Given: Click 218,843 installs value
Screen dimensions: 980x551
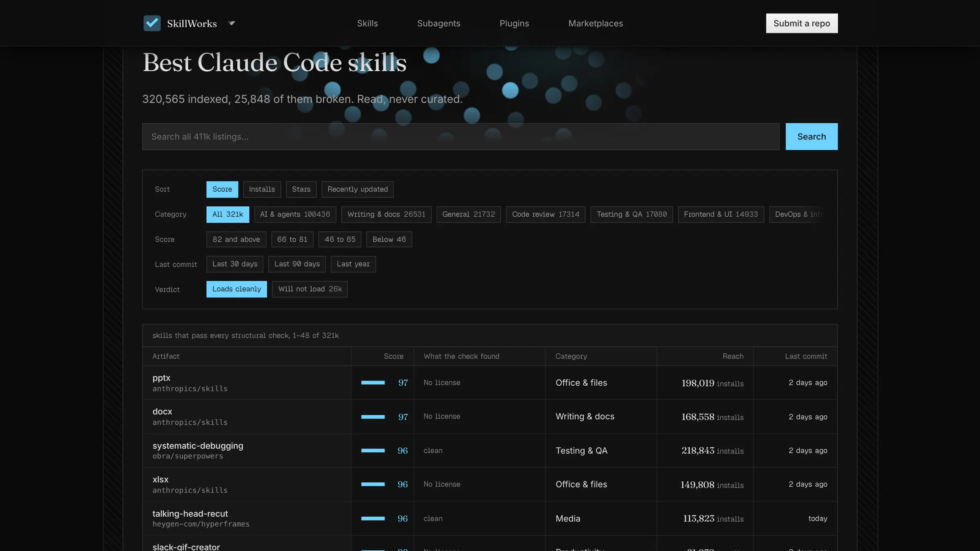Looking at the screenshot, I should click(x=712, y=451).
